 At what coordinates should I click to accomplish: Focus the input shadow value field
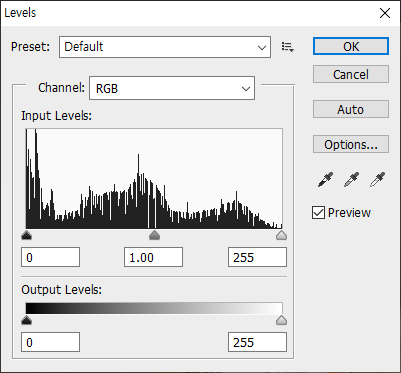point(50,257)
